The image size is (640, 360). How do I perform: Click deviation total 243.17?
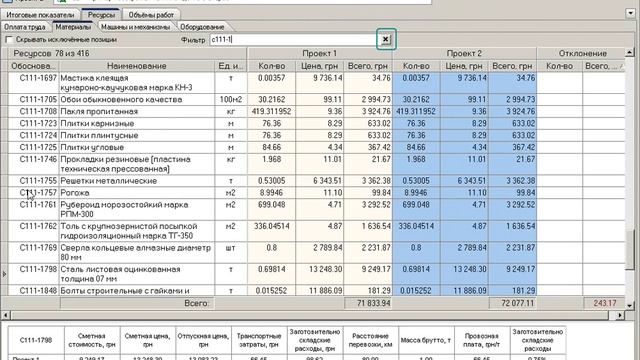point(605,303)
